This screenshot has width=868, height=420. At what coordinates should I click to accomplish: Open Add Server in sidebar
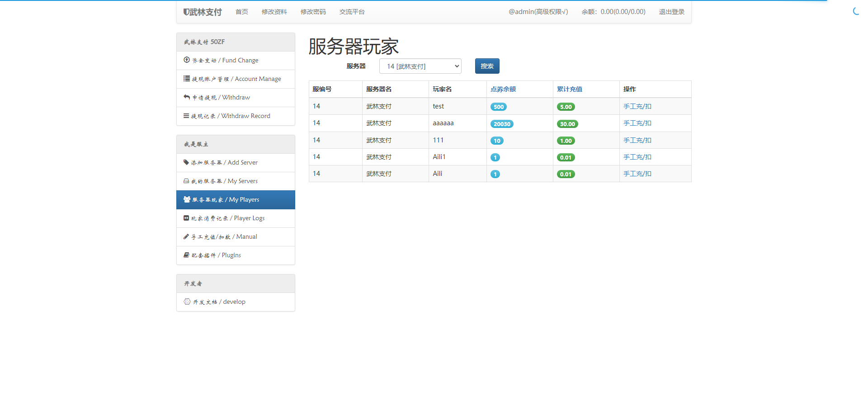coord(236,162)
